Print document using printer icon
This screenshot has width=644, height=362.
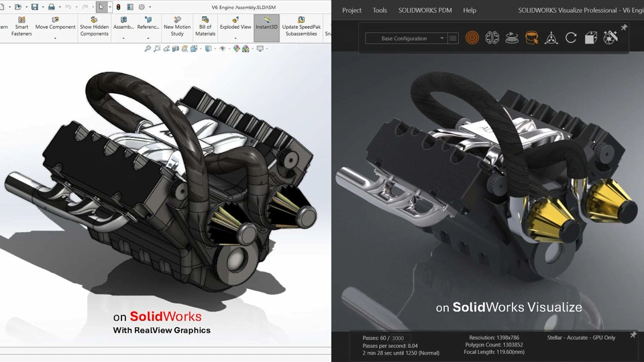click(52, 7)
